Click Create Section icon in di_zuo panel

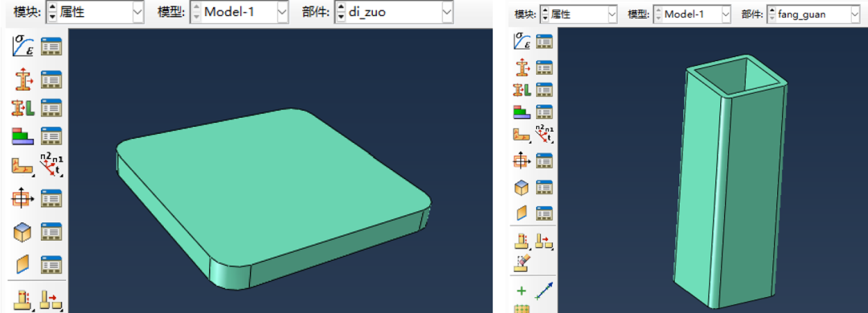tap(23, 79)
